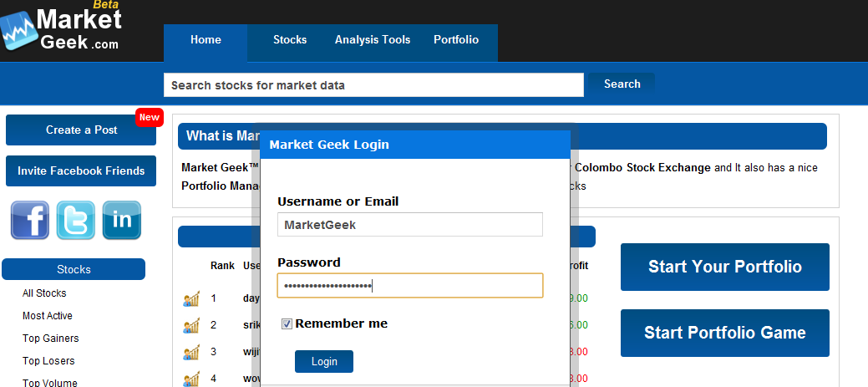Open All Stocks sidebar link

pos(44,293)
